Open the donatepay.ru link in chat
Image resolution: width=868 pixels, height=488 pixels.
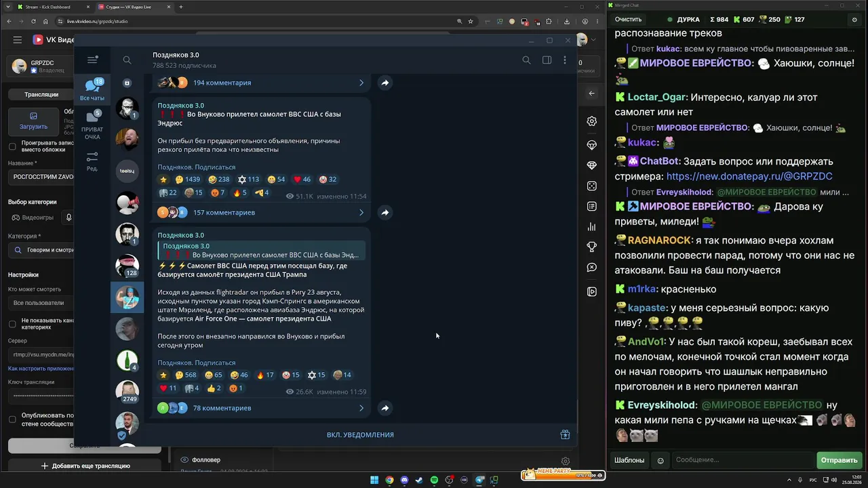749,176
